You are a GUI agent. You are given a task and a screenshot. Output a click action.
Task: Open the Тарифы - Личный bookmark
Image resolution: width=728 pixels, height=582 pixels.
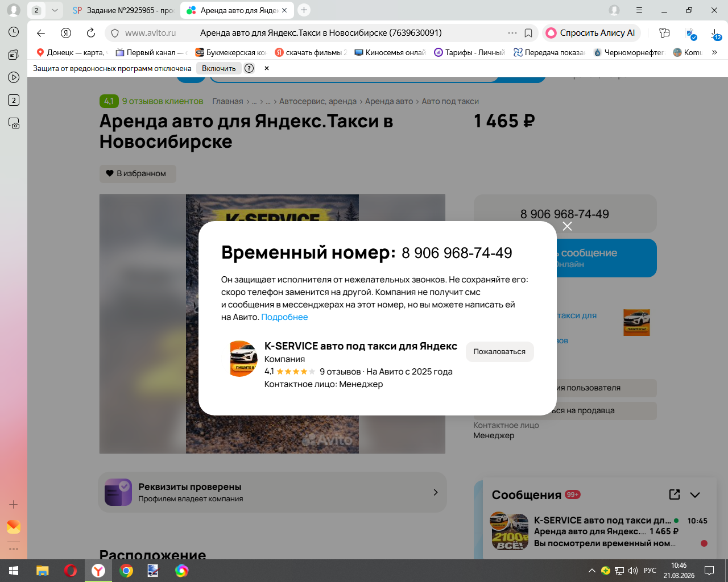(470, 52)
